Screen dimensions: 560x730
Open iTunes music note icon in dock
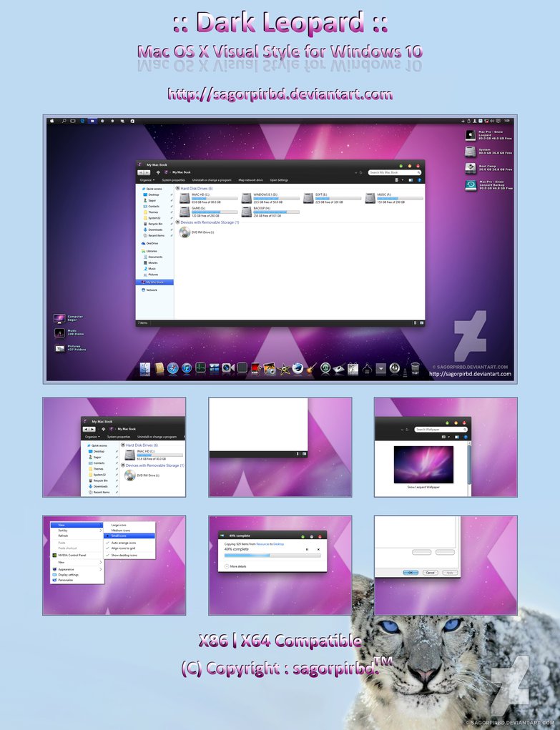click(x=187, y=369)
